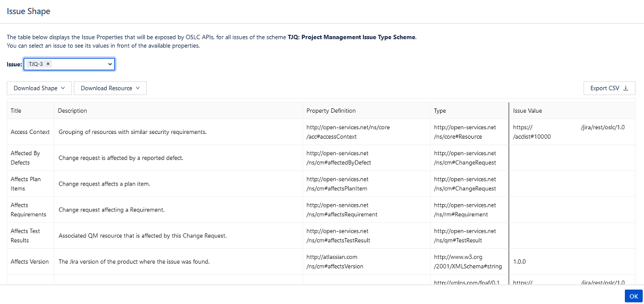644x304 pixels.
Task: Expand the Issue selector dropdown arrow
Action: [x=110, y=64]
